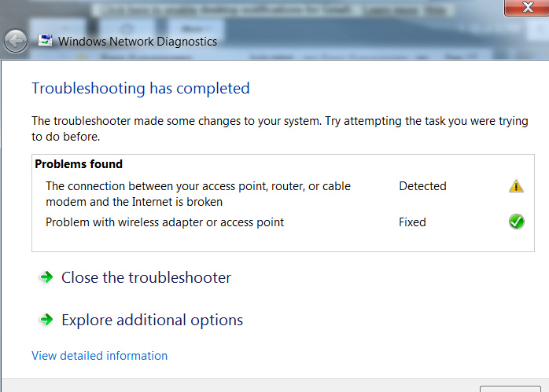Open View detailed information link

click(x=99, y=356)
